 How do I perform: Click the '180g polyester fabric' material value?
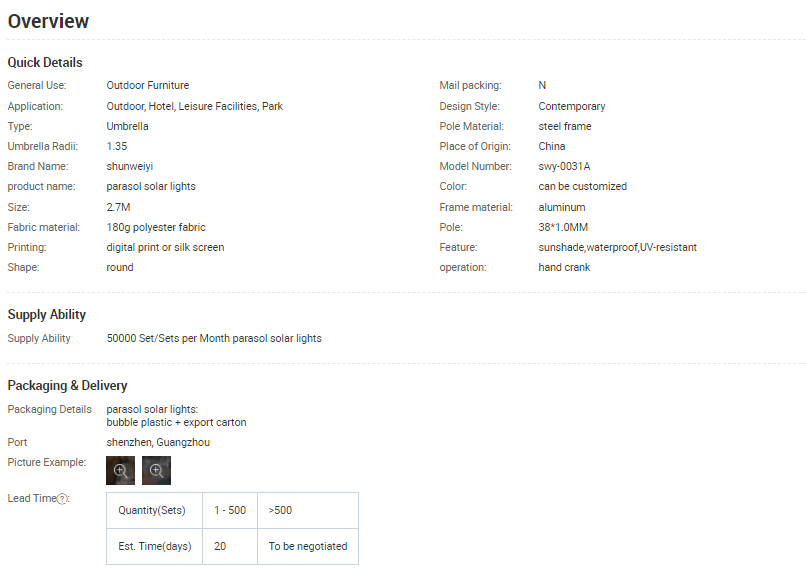pyautogui.click(x=156, y=227)
